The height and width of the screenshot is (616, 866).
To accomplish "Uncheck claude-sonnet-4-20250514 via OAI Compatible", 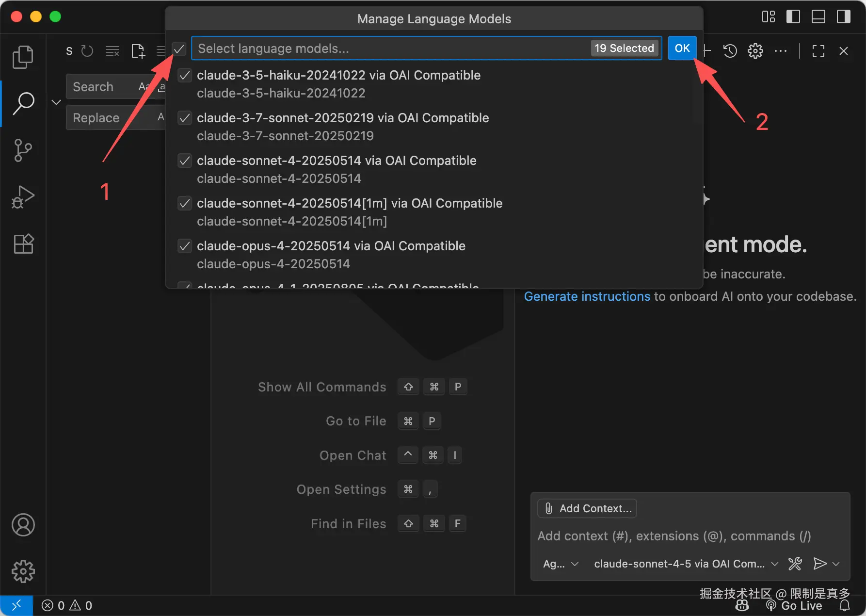I will click(x=185, y=161).
